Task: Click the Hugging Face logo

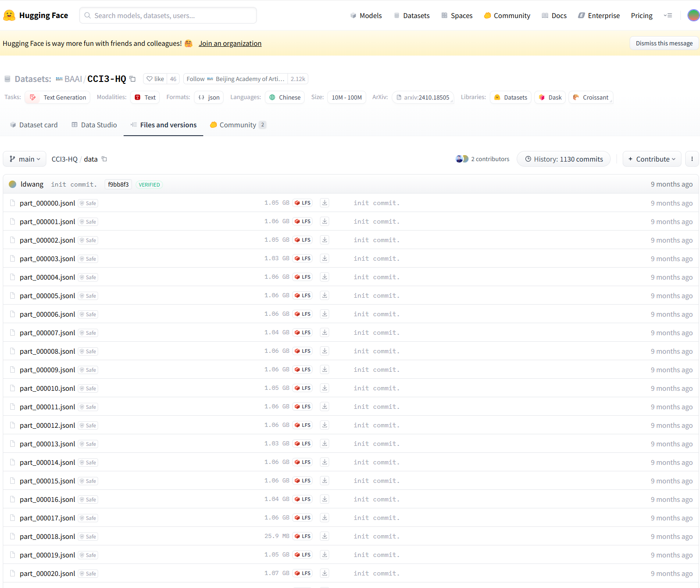Action: (36, 15)
